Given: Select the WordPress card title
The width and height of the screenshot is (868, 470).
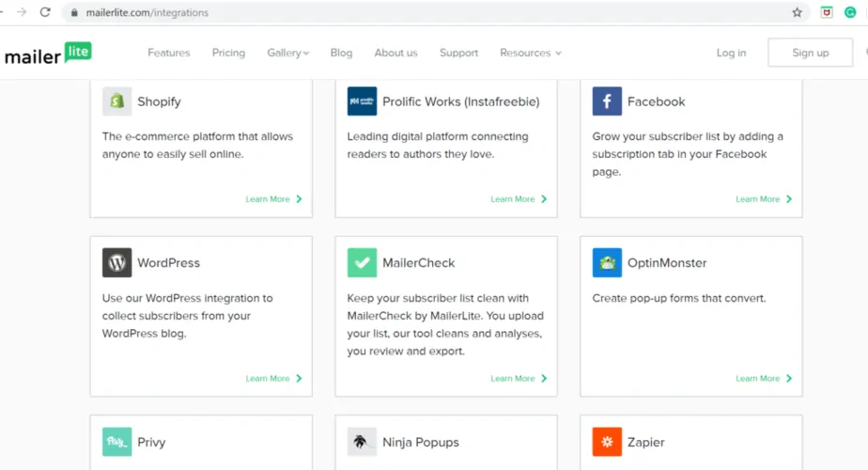Looking at the screenshot, I should (168, 262).
